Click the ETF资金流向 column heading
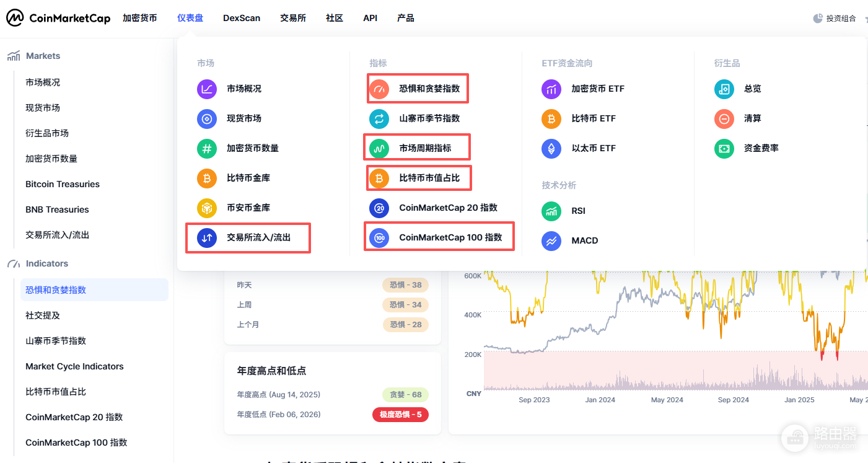868x463 pixels. (x=567, y=63)
